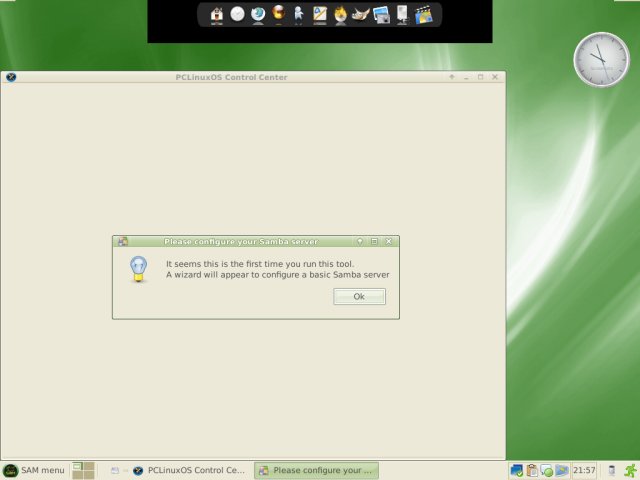The width and height of the screenshot is (640, 480).
Task: Launch the video clapperboard dock icon
Action: point(424,15)
